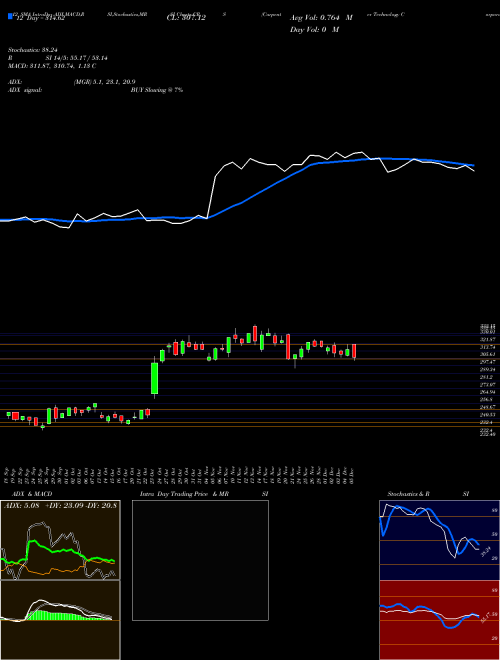Click the "321.87" price axis label
Viewport: 500px width, 660px height.
point(487,339)
